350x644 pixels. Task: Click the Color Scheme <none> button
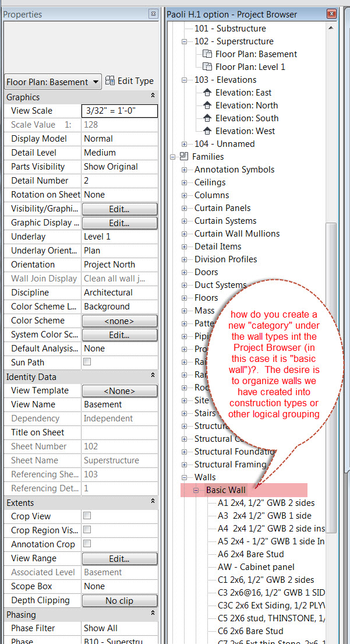(x=119, y=321)
